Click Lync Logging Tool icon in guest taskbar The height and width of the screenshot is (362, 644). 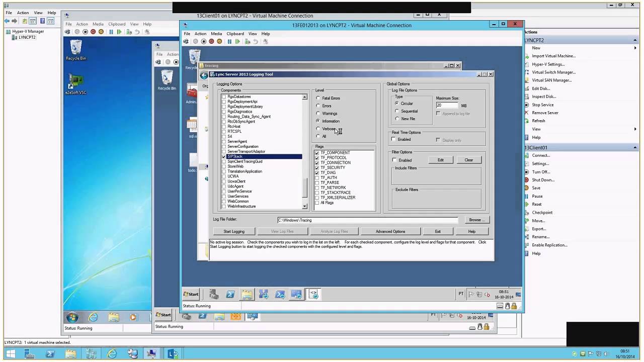coord(313,295)
